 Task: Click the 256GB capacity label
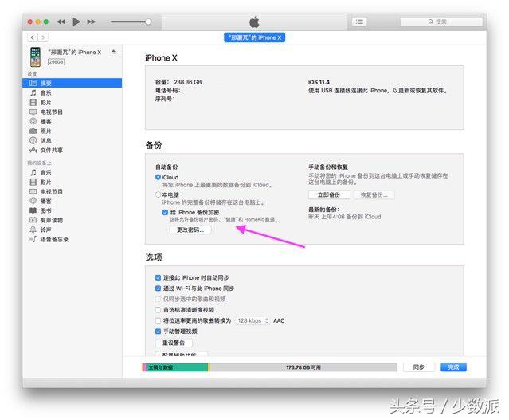[57, 61]
